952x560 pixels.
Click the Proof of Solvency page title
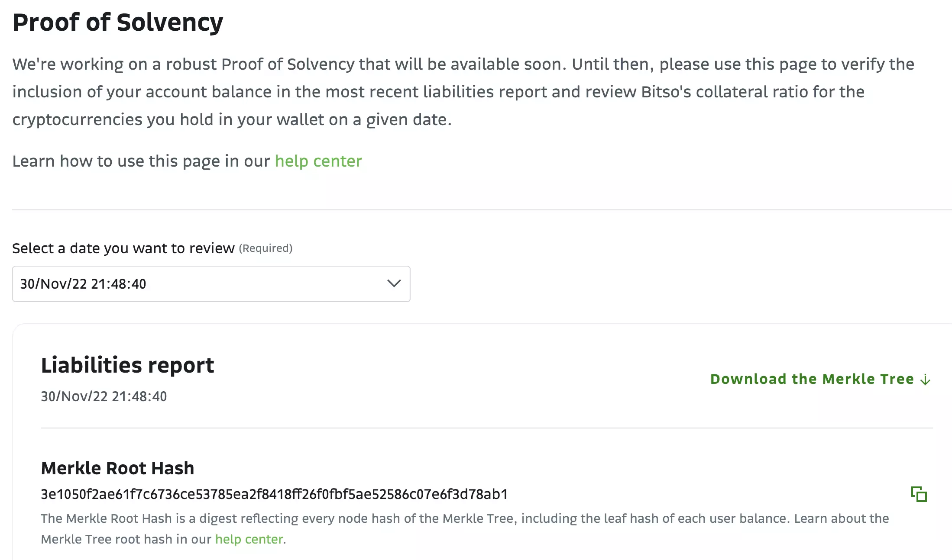point(118,22)
